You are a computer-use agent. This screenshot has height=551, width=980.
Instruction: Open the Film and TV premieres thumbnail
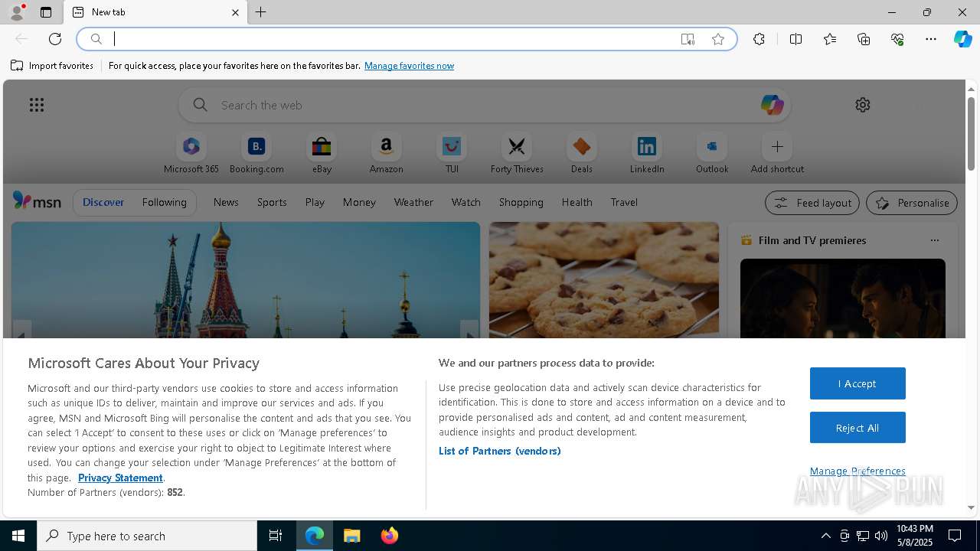(x=843, y=298)
